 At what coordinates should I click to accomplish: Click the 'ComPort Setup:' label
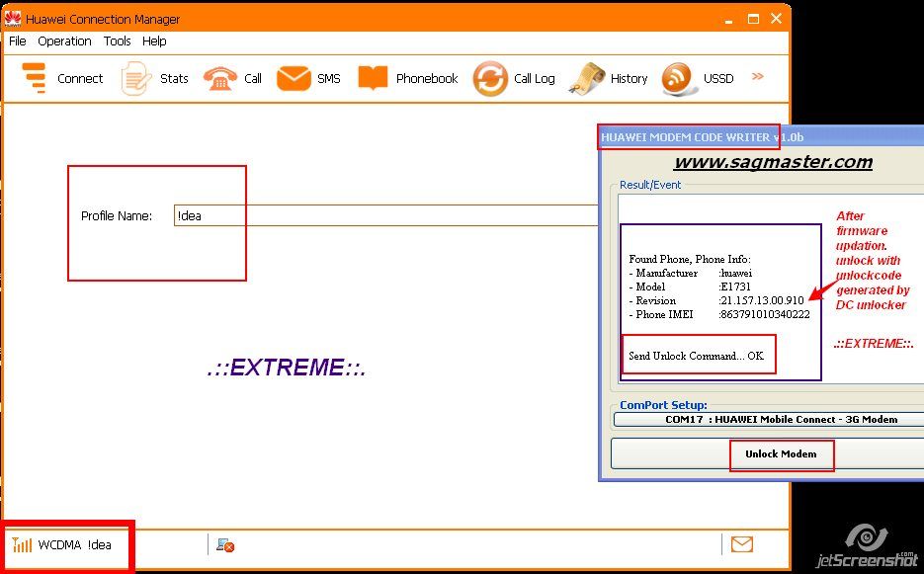663,405
